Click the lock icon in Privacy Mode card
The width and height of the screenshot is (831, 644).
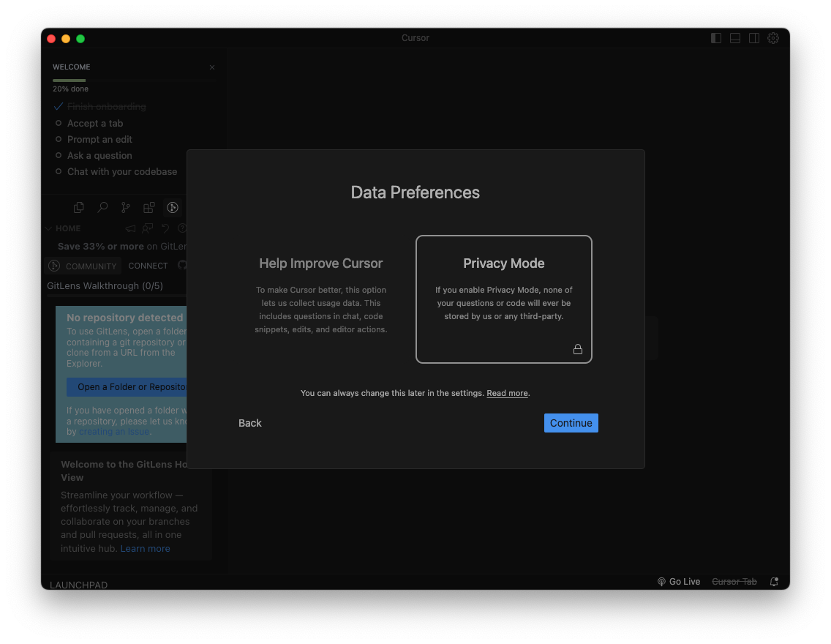click(578, 349)
